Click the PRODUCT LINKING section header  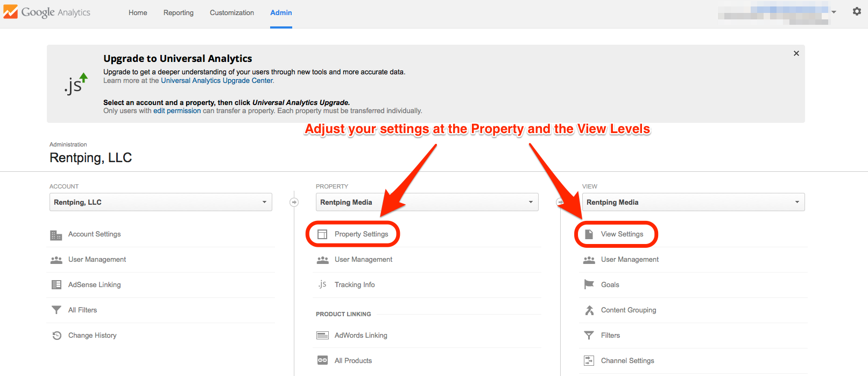[343, 314]
